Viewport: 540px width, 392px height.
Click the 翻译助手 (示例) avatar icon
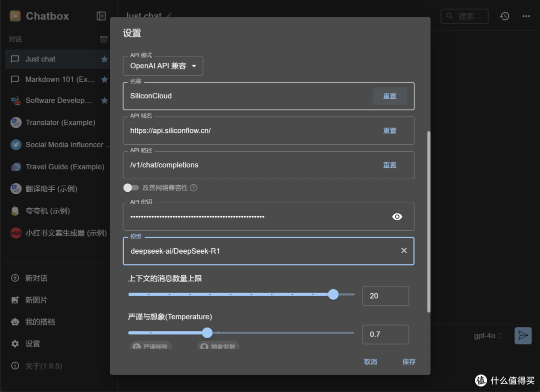click(x=16, y=189)
